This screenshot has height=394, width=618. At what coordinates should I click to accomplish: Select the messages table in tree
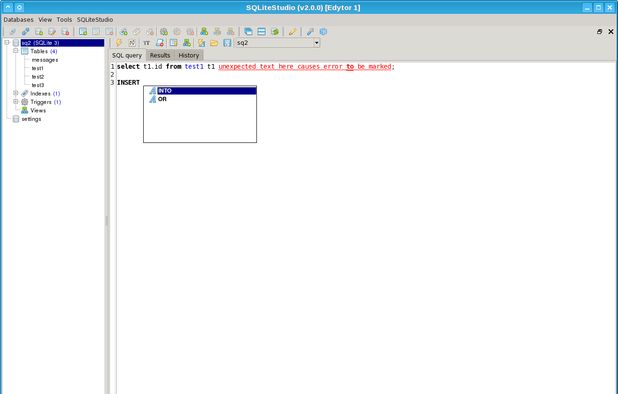[45, 60]
